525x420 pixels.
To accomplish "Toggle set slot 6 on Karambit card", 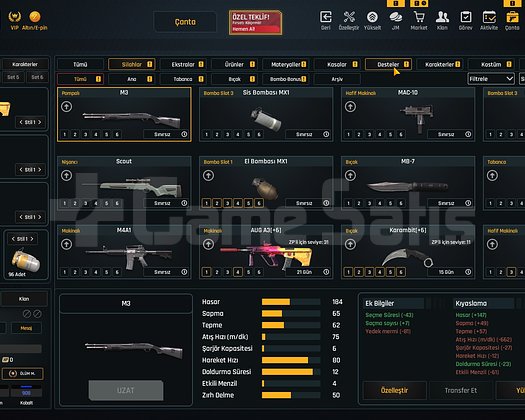I will [401, 272].
